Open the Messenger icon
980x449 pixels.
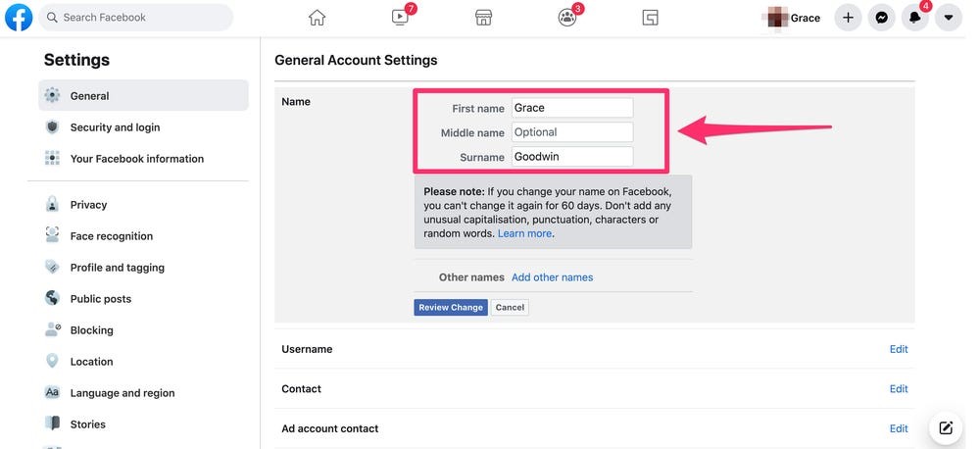click(x=881, y=18)
